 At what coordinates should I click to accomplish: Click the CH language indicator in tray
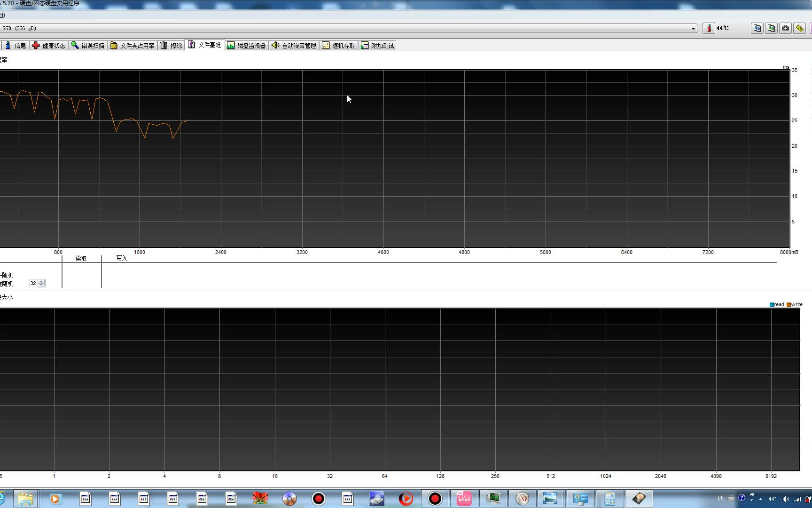pos(721,498)
